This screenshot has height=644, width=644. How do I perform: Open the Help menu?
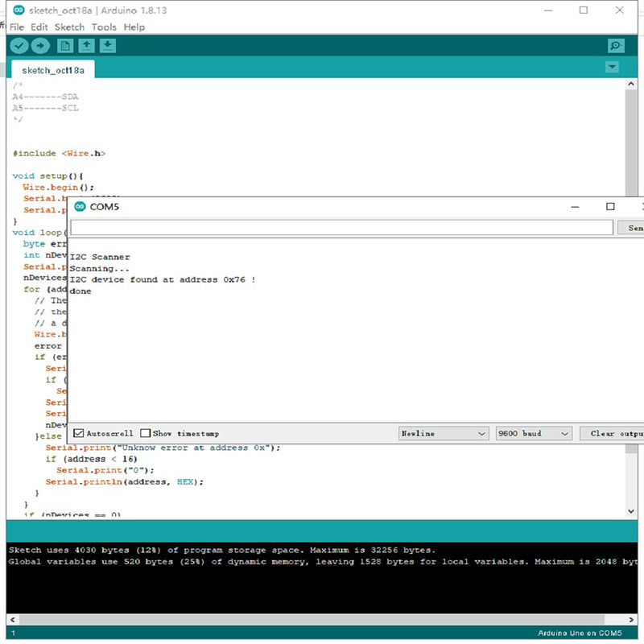(134, 27)
